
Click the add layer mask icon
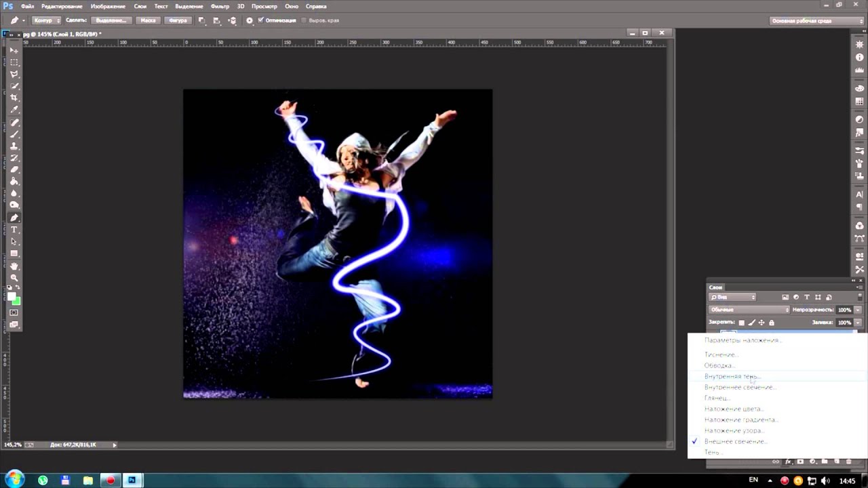pyautogui.click(x=800, y=462)
